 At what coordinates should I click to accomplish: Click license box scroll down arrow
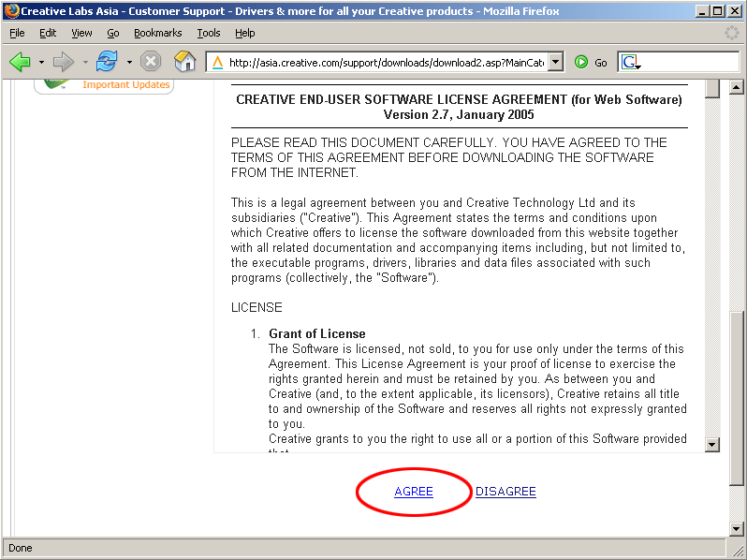pyautogui.click(x=712, y=445)
